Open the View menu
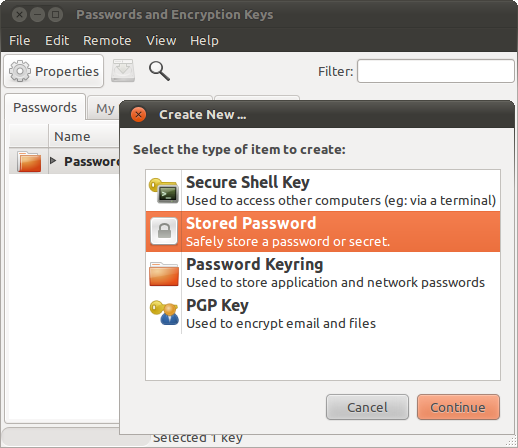The height and width of the screenshot is (448, 518). click(161, 41)
